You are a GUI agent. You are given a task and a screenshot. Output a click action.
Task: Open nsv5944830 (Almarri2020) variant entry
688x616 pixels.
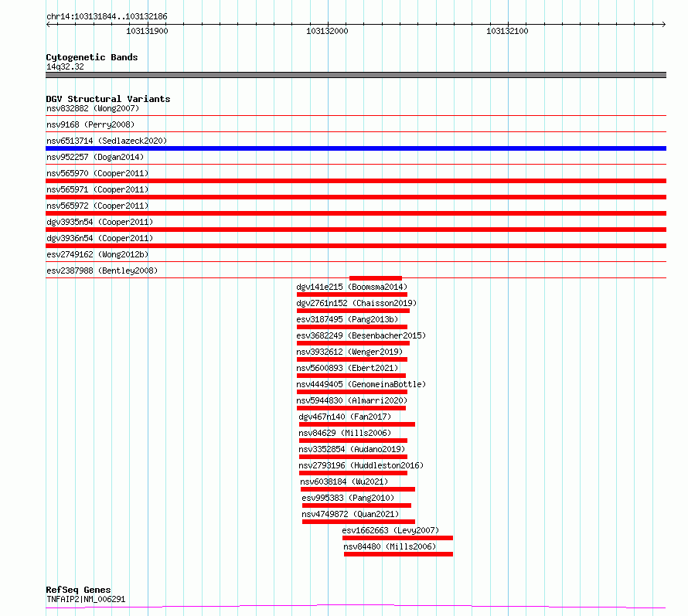[352, 400]
